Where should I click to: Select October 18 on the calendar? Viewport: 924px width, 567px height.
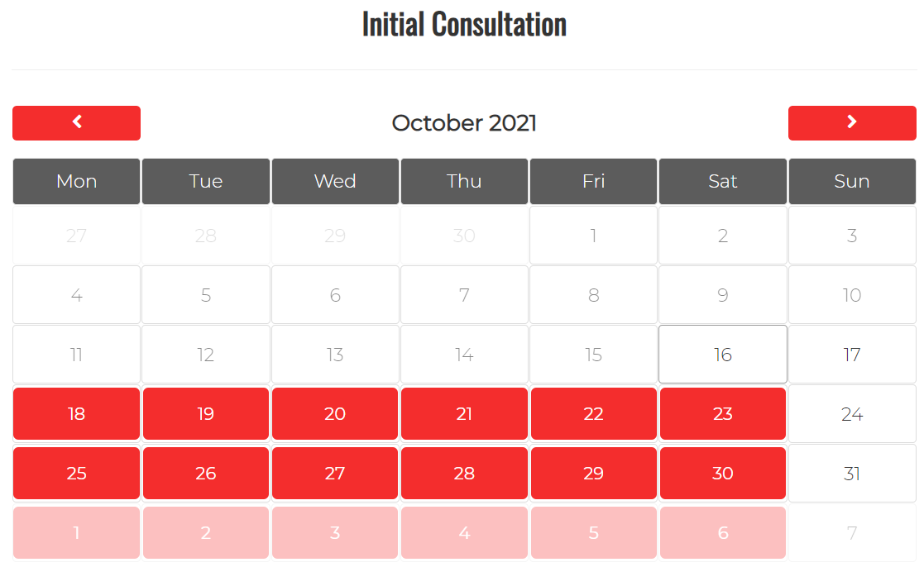76,413
